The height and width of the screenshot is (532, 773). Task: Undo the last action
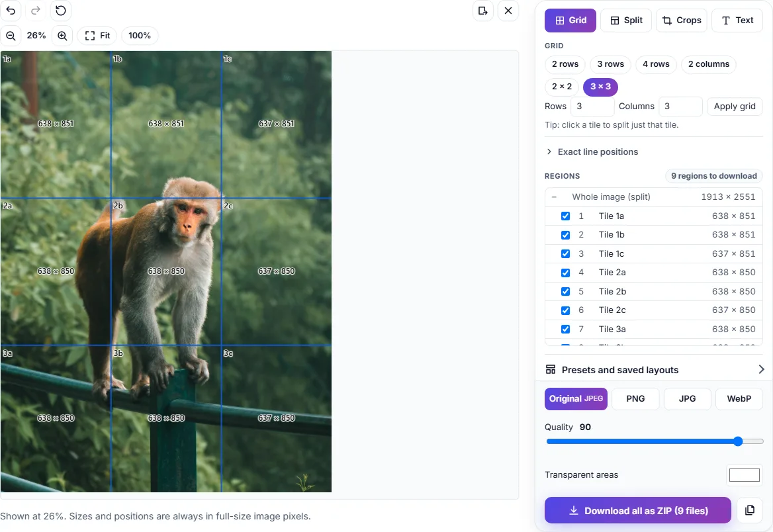click(x=11, y=11)
